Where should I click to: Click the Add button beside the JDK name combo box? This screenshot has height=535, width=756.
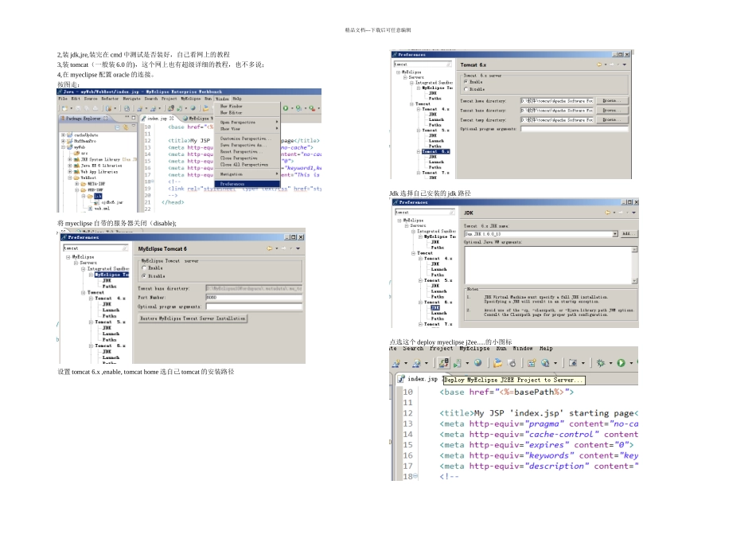pos(628,234)
